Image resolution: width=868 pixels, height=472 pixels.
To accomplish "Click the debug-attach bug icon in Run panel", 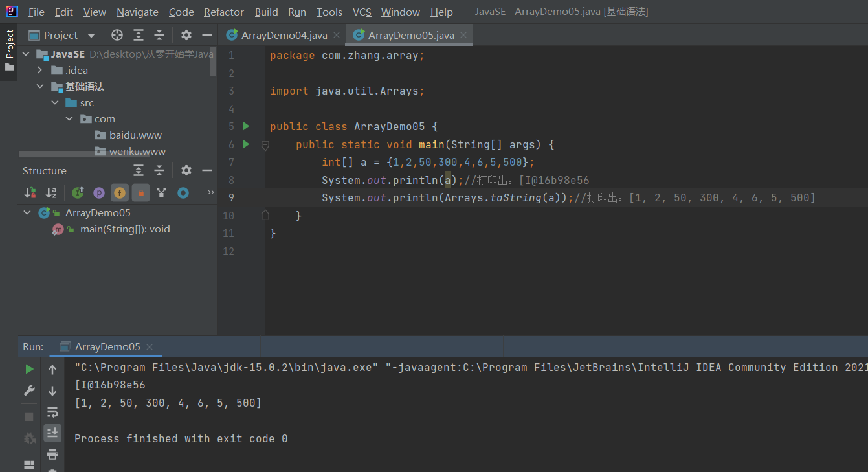I will coord(29,438).
